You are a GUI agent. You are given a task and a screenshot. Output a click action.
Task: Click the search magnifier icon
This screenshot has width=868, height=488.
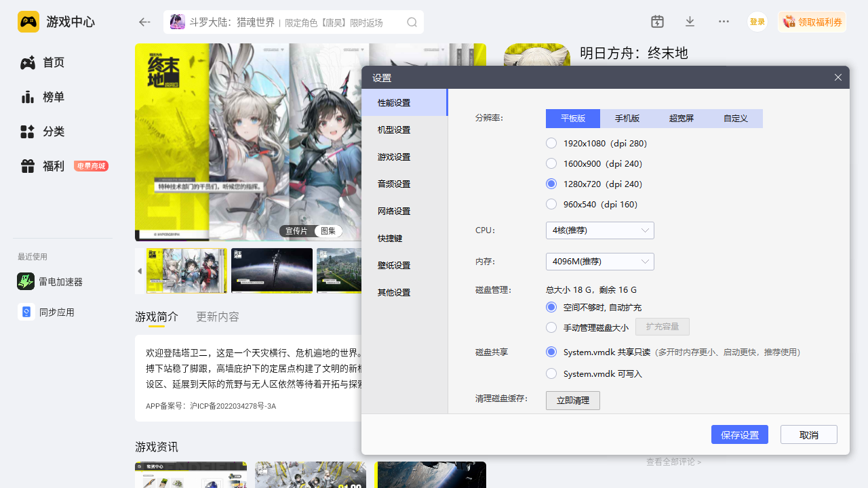click(412, 22)
